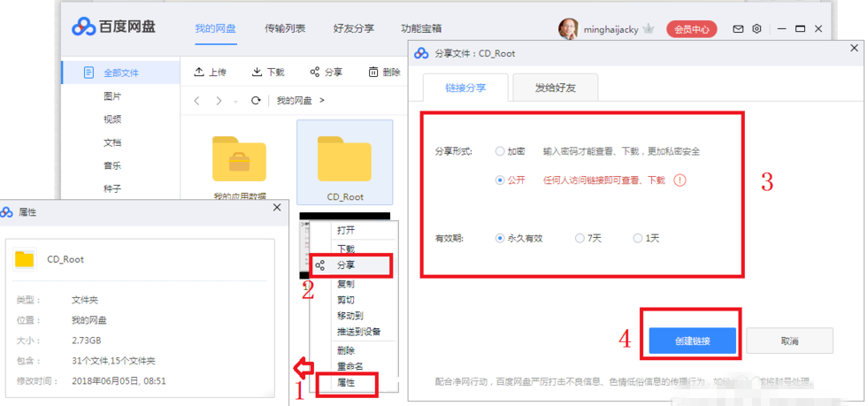Go forward with the right arrow
This screenshot has width=868, height=406.
pyautogui.click(x=219, y=101)
